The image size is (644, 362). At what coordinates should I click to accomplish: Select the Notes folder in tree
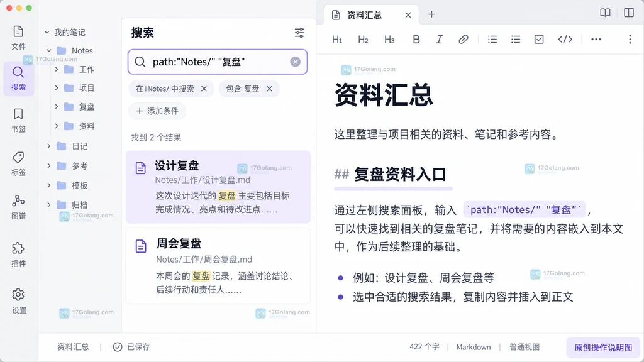click(x=75, y=50)
